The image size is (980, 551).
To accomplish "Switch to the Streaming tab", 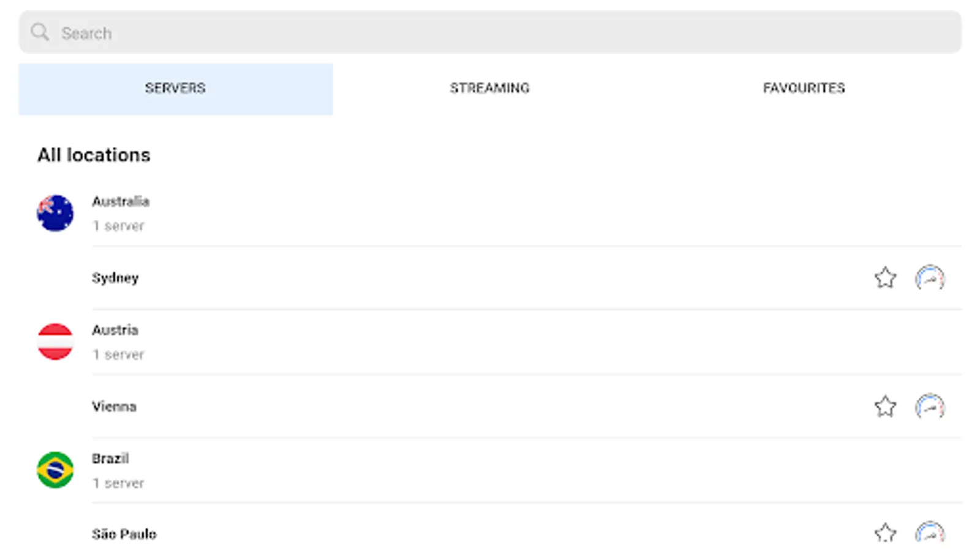I will pyautogui.click(x=489, y=88).
